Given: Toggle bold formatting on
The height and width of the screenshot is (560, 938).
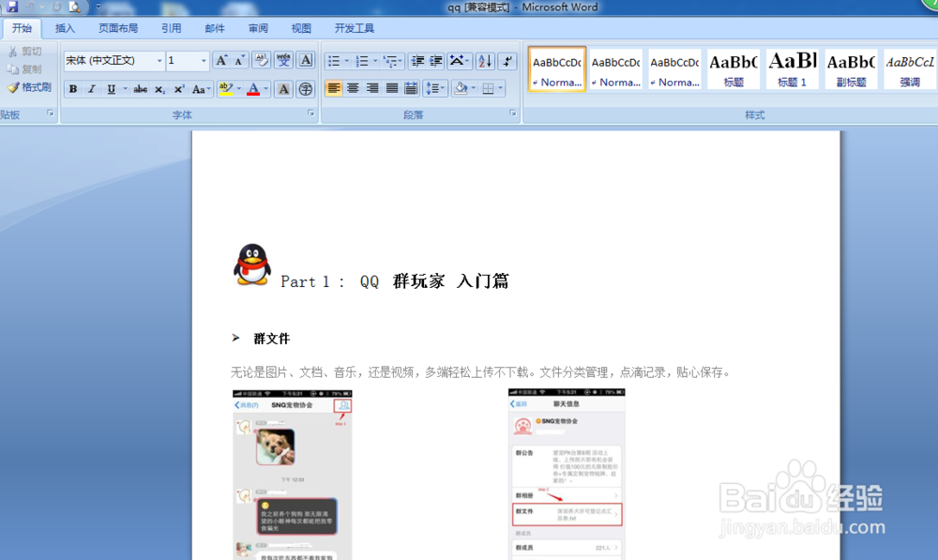Looking at the screenshot, I should [x=72, y=88].
